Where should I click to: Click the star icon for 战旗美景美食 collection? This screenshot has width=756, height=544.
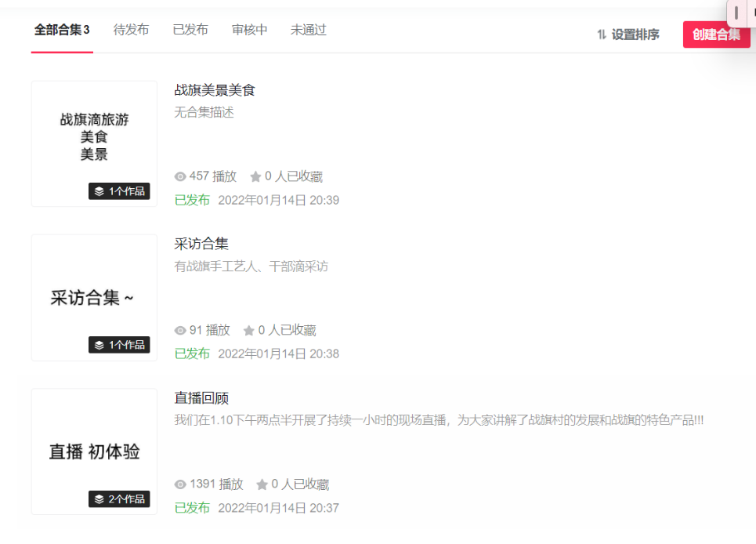tap(255, 177)
